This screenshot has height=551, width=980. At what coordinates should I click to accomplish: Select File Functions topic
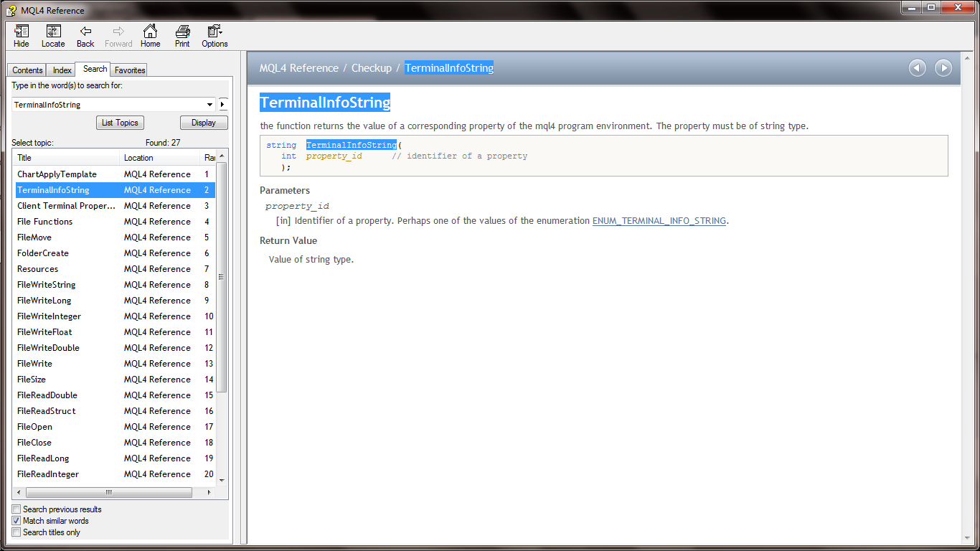click(115, 222)
